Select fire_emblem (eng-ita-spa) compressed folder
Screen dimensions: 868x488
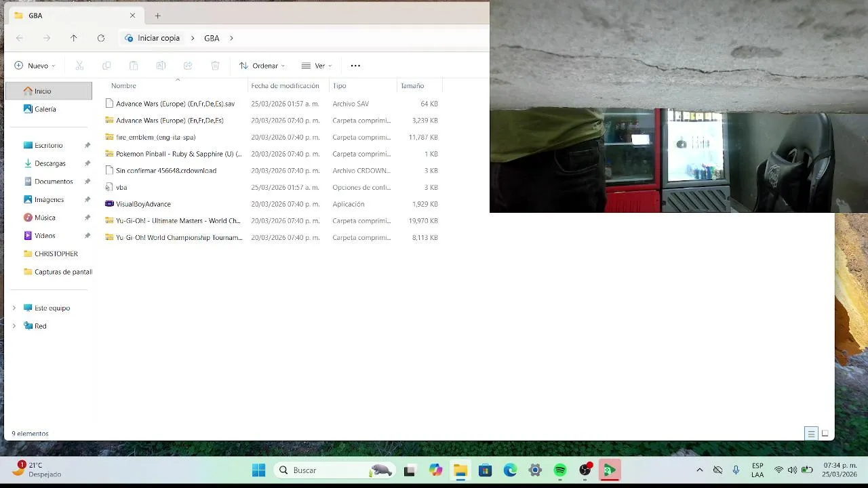pyautogui.click(x=155, y=137)
